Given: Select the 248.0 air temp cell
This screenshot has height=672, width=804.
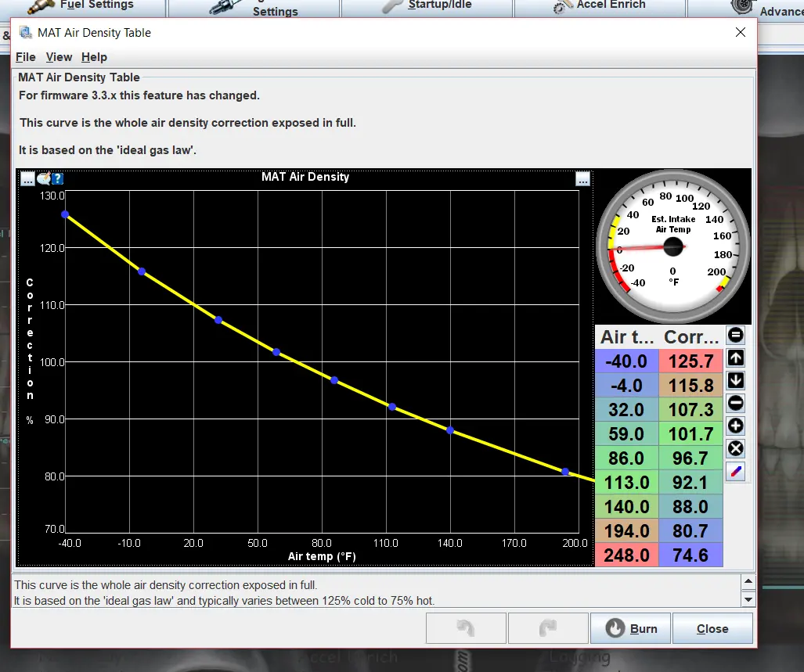Looking at the screenshot, I should pos(626,555).
